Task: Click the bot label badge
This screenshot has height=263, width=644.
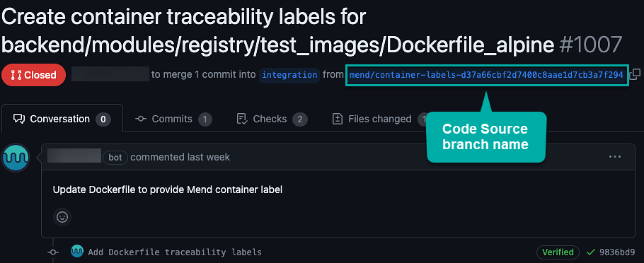Action: (115, 158)
